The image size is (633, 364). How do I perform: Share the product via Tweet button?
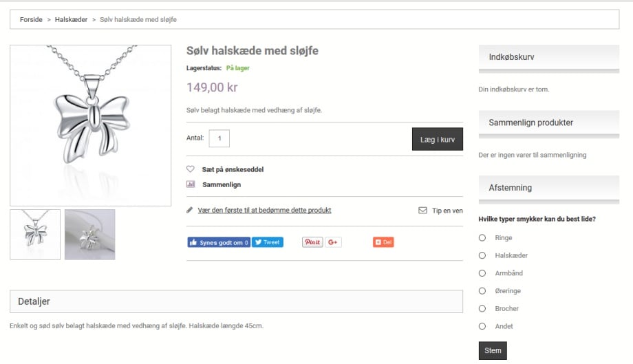point(267,242)
